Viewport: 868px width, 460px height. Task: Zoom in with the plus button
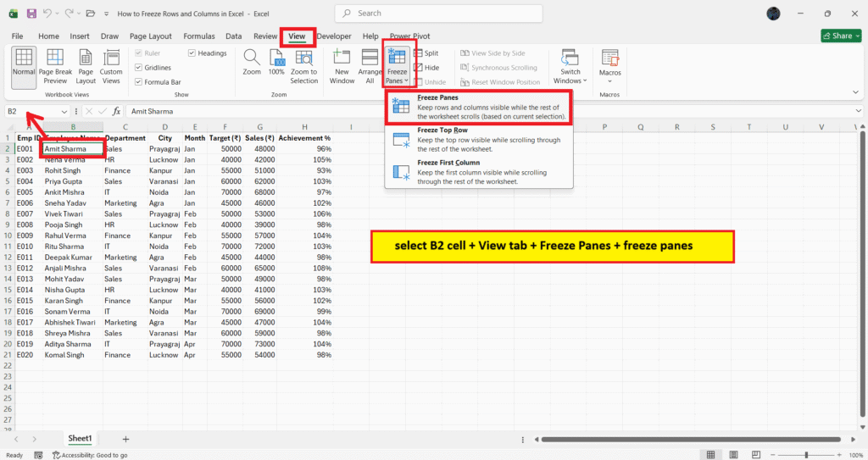[840, 455]
